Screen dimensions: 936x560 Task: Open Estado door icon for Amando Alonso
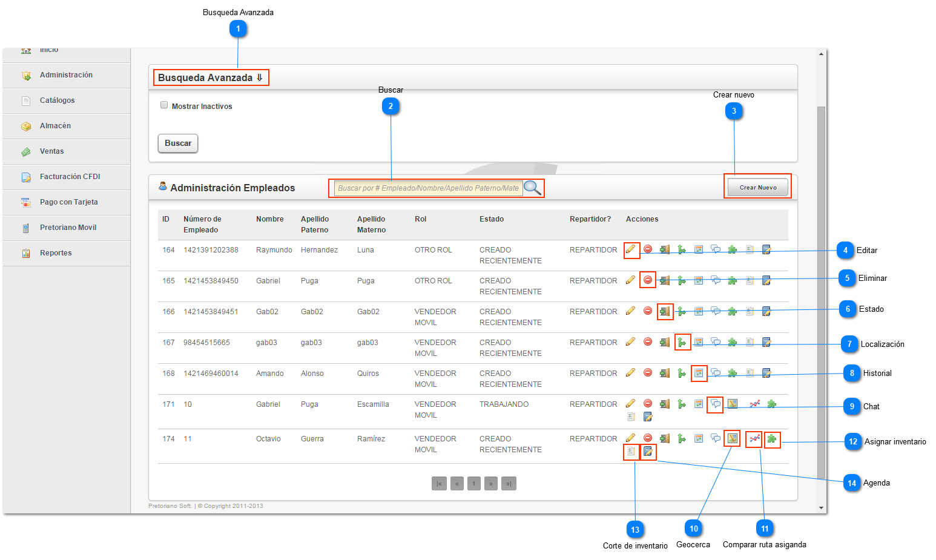coord(665,373)
